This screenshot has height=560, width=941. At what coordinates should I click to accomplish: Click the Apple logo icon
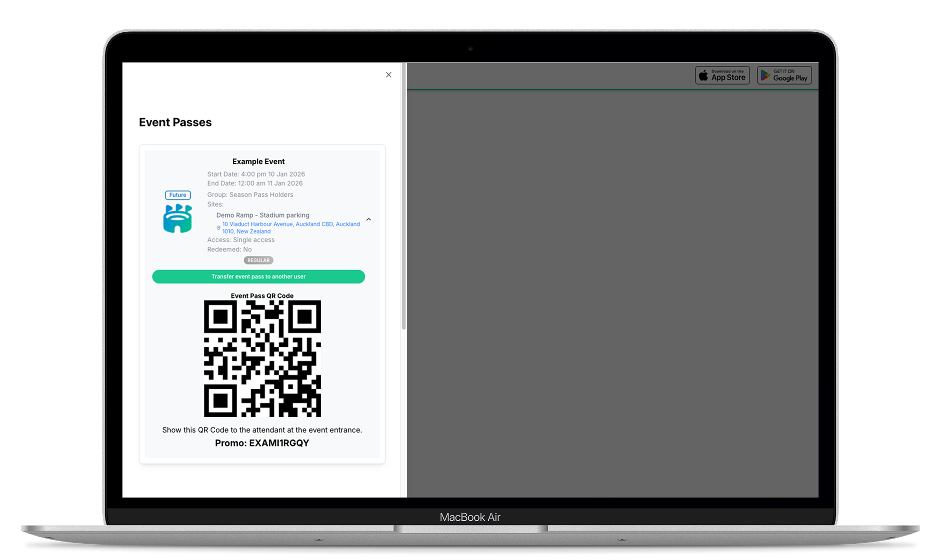704,76
